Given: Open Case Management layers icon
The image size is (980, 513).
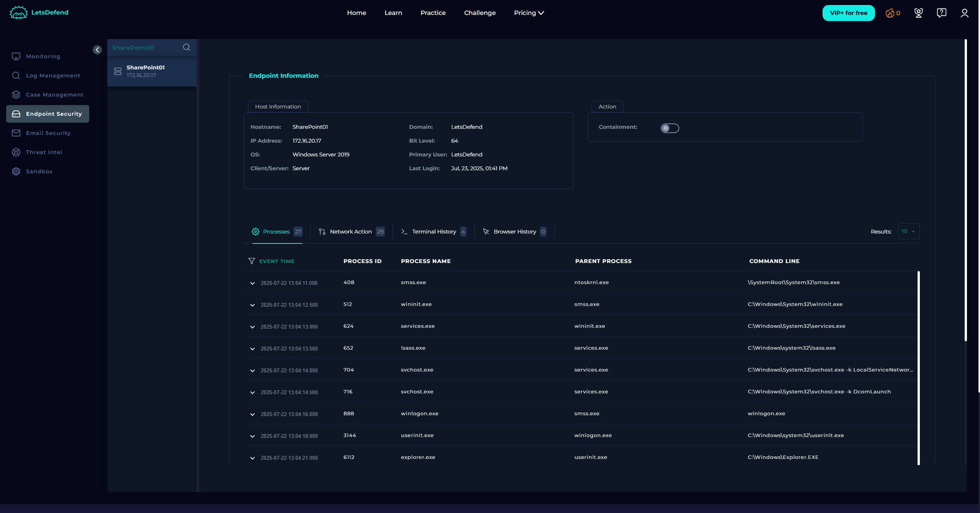Looking at the screenshot, I should 16,95.
